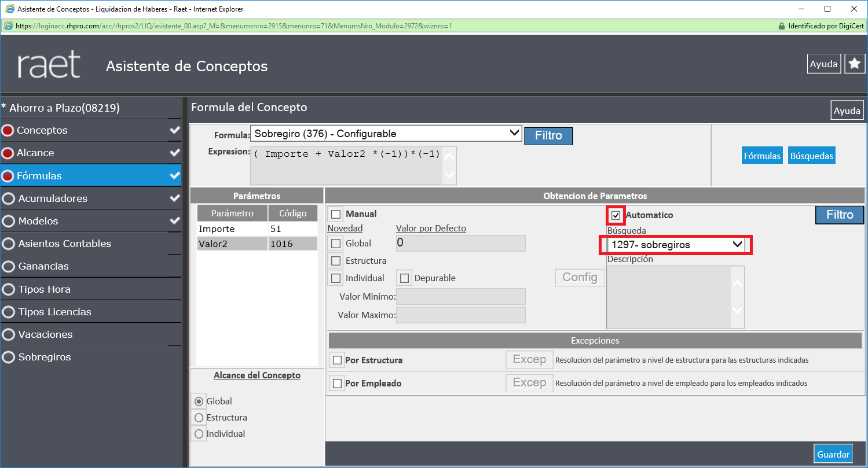Click the Valor por Defecto field
868x468 pixels.
[x=461, y=243]
